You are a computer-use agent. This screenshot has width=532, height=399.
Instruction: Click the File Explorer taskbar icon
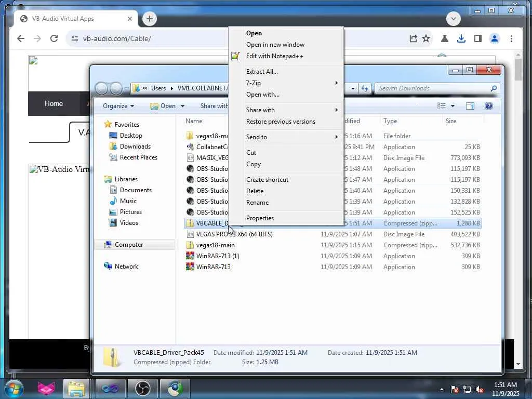(x=76, y=389)
